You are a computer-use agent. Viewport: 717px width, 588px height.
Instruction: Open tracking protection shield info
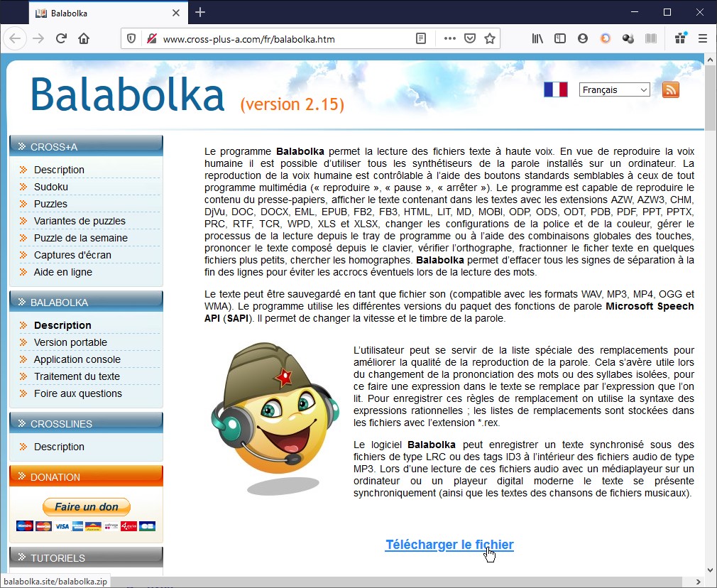[x=131, y=39]
